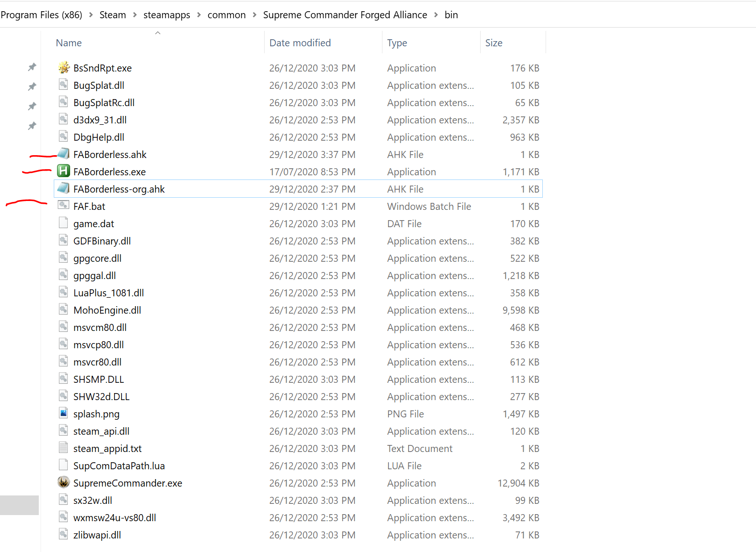Expand breadcrumb arrow before bin
The image size is (756, 552).
436,15
